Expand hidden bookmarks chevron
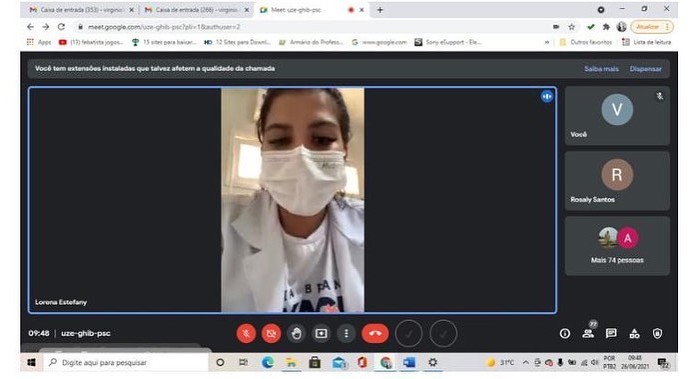692x379 pixels. point(547,42)
